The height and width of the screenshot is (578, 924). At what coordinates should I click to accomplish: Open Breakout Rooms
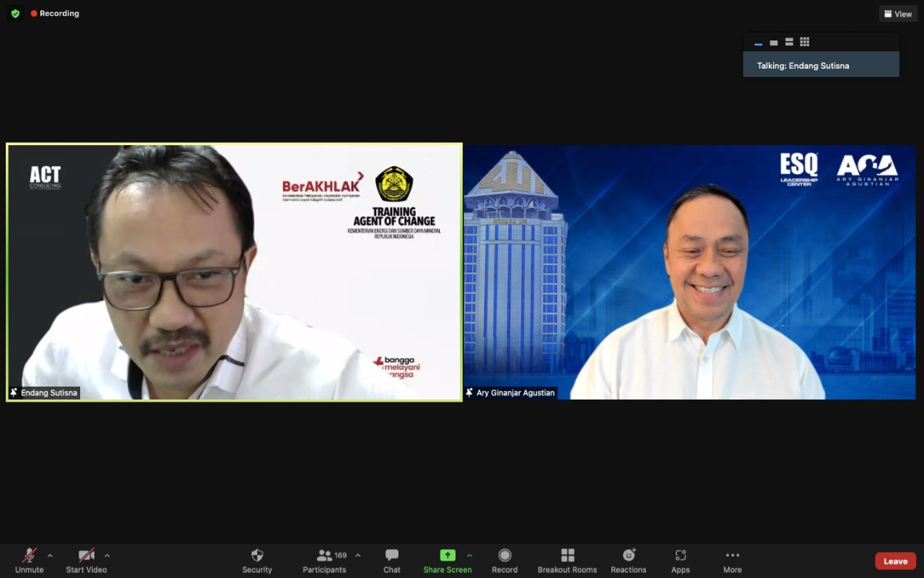[567, 560]
